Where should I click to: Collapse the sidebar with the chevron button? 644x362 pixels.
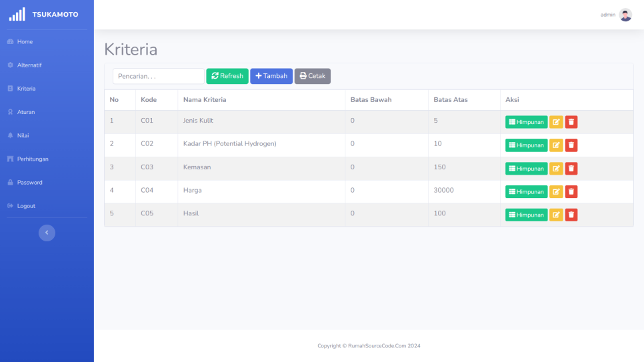tap(47, 233)
